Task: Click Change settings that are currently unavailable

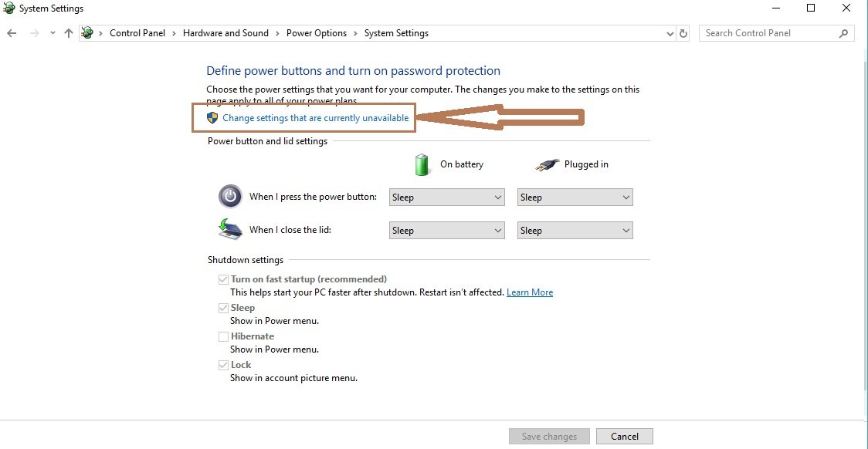Action: 316,118
